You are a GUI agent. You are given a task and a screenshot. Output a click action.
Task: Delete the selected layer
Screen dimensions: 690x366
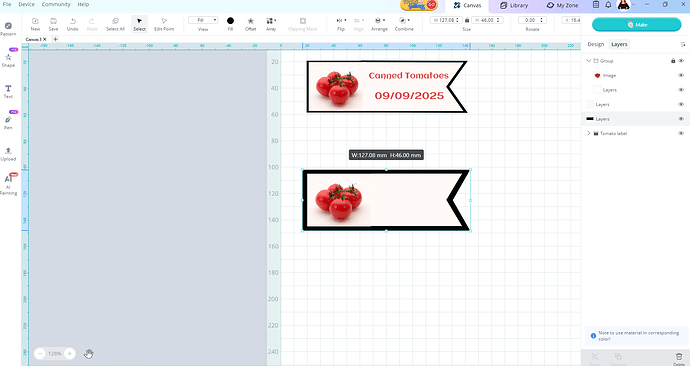(x=679, y=358)
